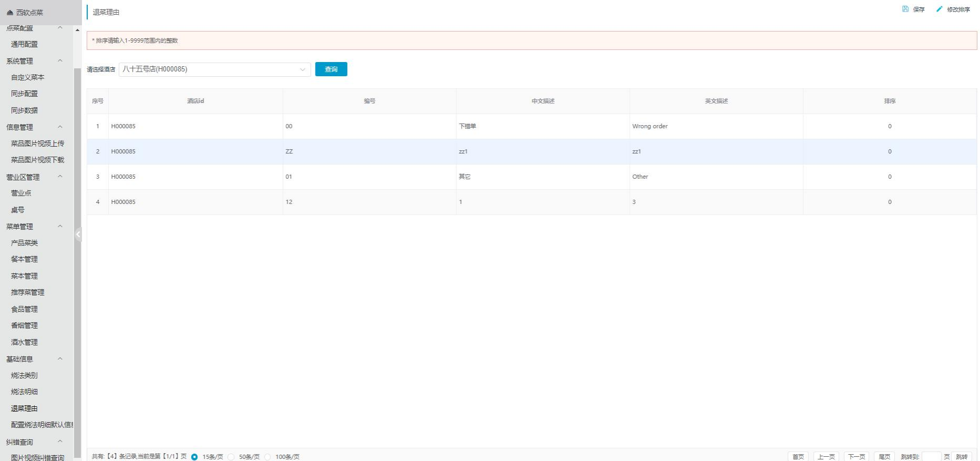980x461 pixels.
Task: Click the pencil icon for 修改排序
Action: pos(940,9)
